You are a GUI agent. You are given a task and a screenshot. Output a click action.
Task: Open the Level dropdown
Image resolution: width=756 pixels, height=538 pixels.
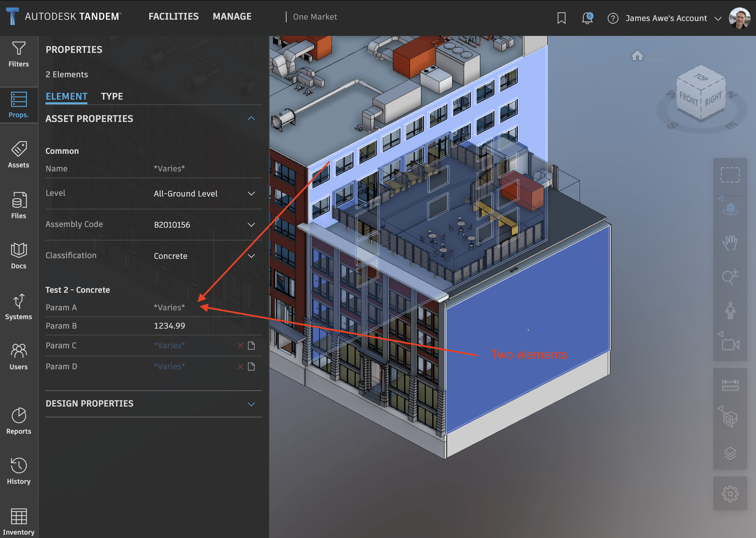251,193
